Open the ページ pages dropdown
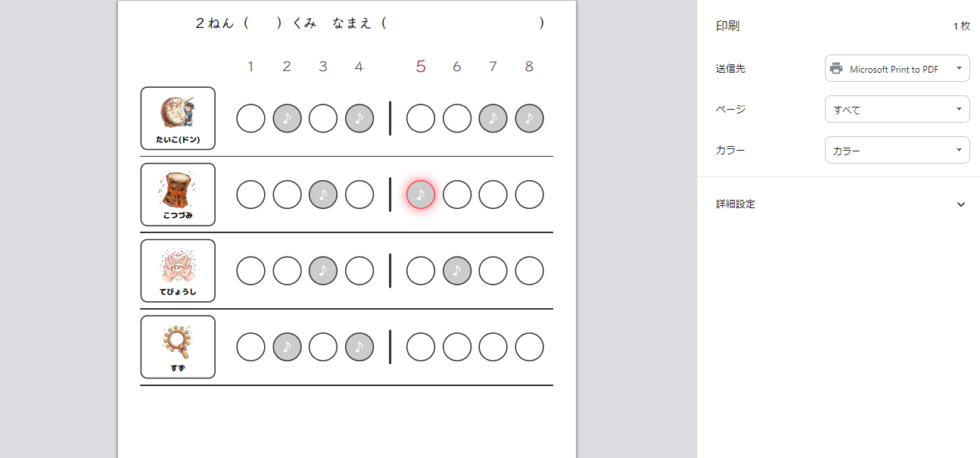980x458 pixels. (x=897, y=110)
